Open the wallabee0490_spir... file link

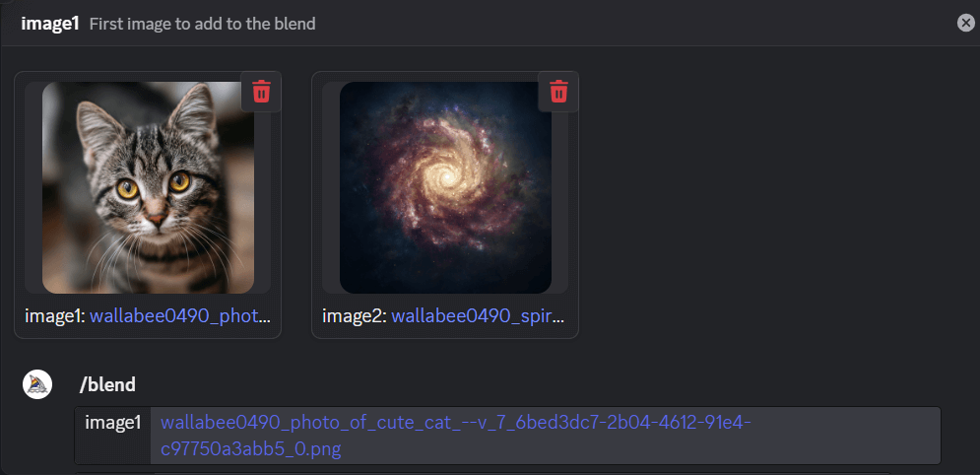point(478,316)
